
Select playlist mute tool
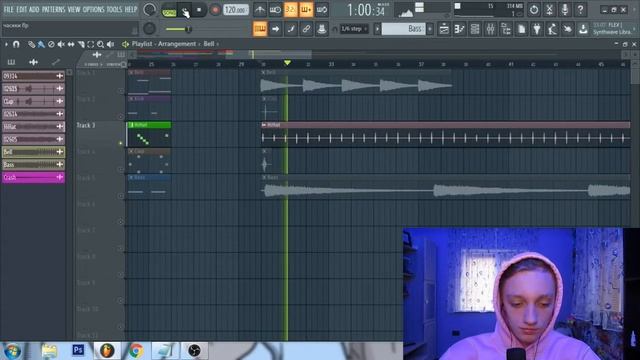61,44
